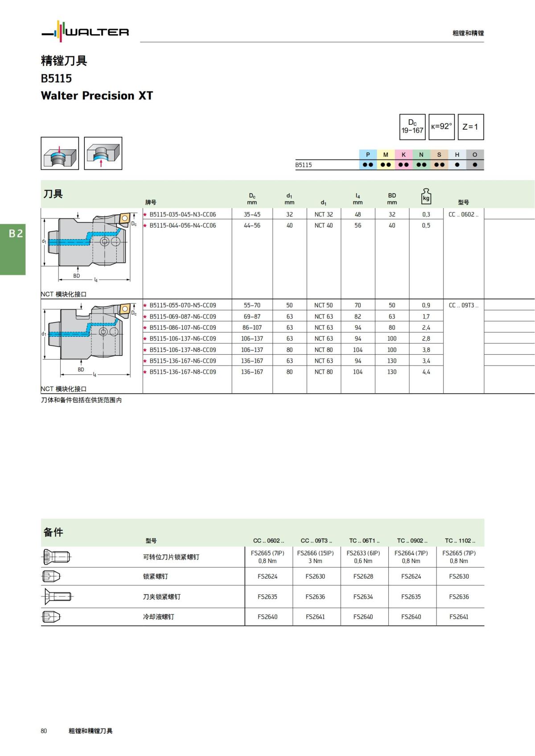The image size is (535, 756).
Task: Select part number B5115-136-167-N8-CC09
Action: tap(183, 372)
